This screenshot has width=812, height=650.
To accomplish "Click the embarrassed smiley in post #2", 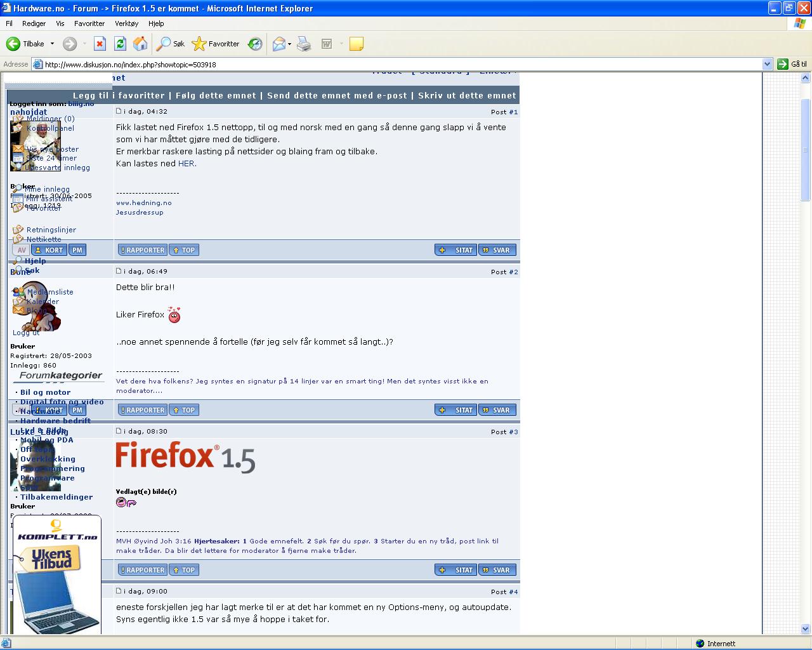I will point(174,315).
